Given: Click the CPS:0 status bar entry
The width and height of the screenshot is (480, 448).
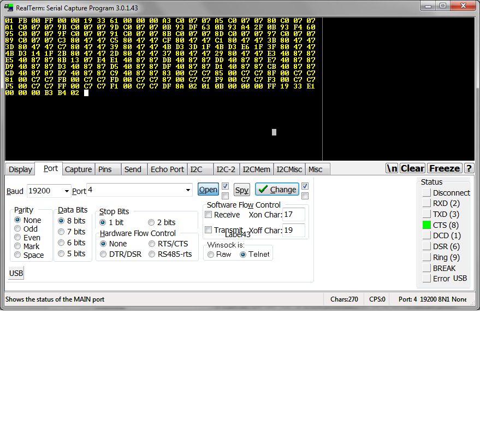Looking at the screenshot, I should pyautogui.click(x=377, y=299).
